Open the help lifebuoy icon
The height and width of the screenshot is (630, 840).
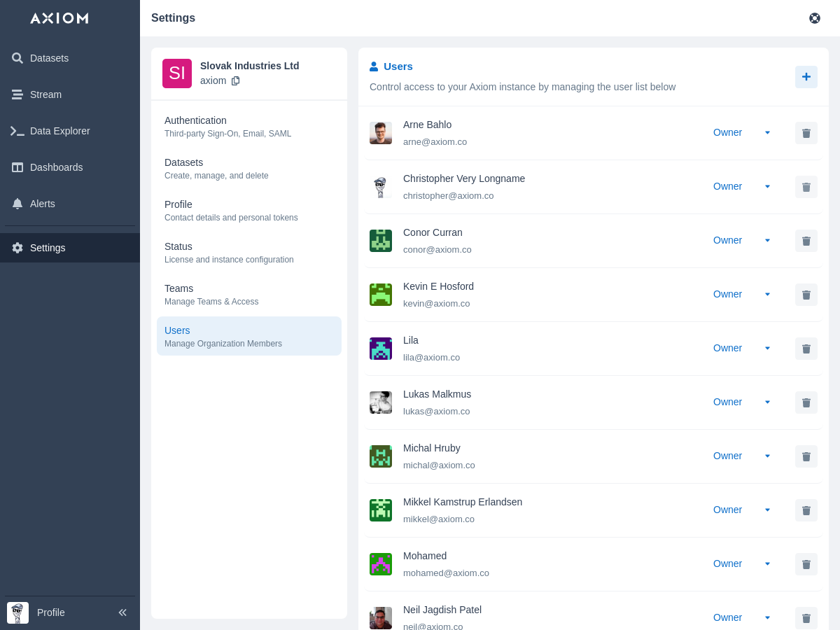814,18
